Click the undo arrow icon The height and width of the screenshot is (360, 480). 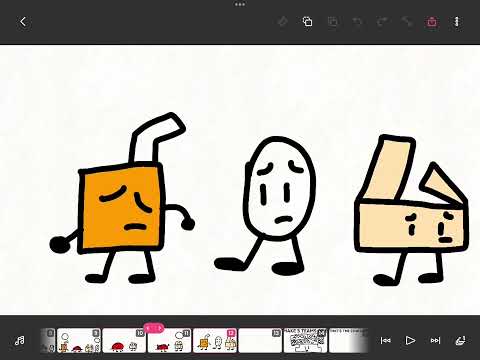pos(357,22)
